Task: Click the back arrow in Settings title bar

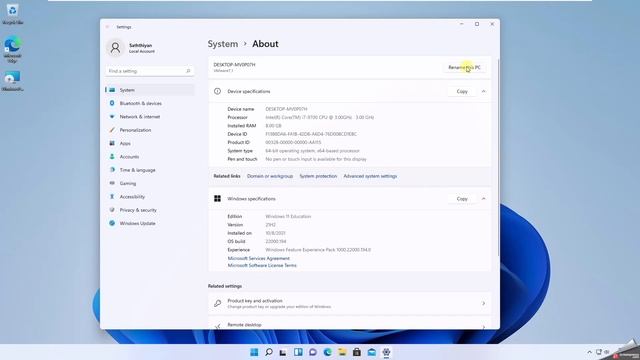Action: (107, 27)
